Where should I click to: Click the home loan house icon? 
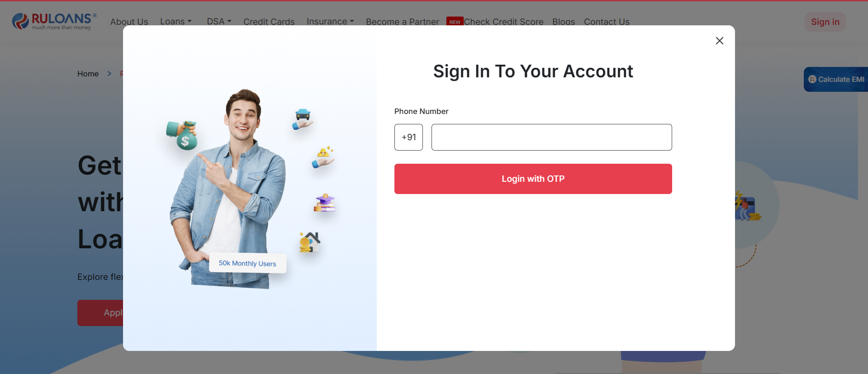(x=309, y=242)
